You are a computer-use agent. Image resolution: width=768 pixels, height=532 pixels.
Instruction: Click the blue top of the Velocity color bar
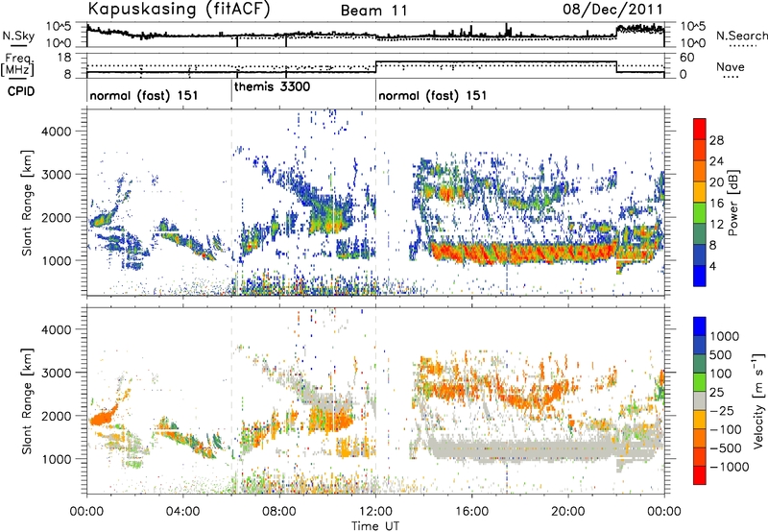point(700,326)
